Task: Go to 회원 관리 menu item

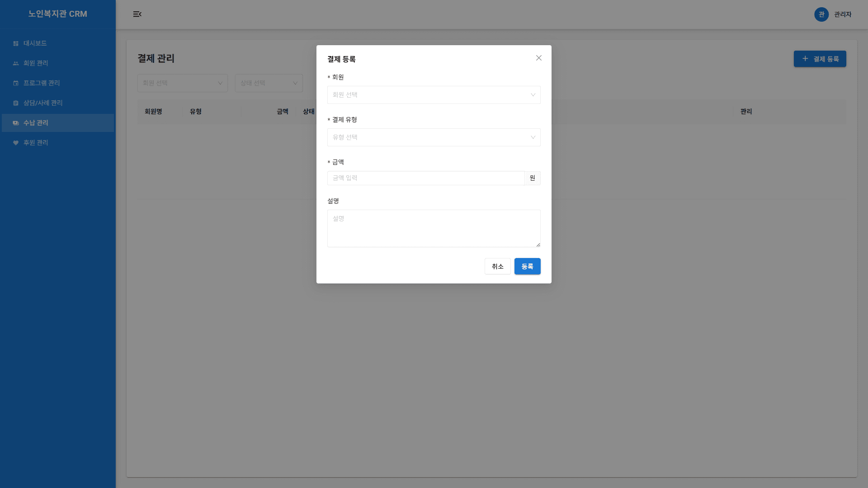Action: point(36,63)
